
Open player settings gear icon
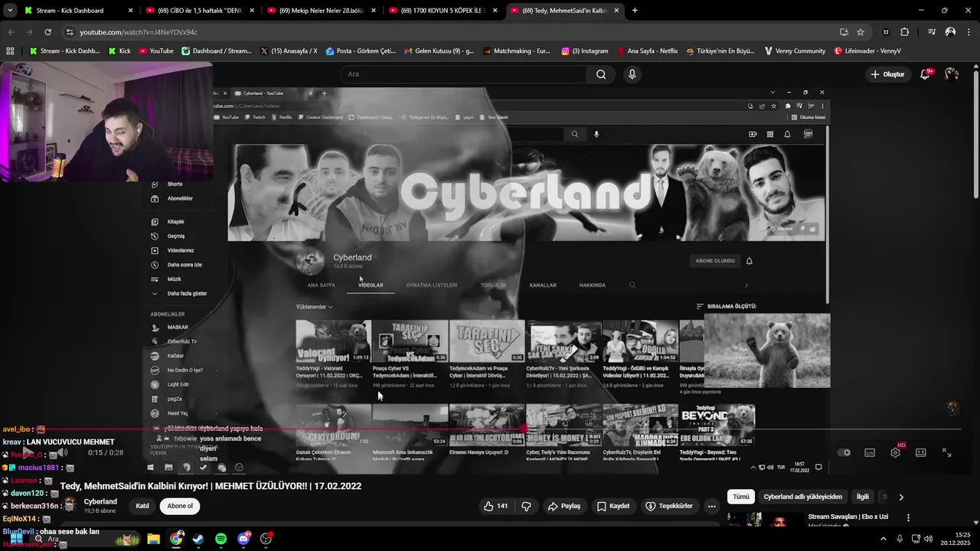(895, 452)
